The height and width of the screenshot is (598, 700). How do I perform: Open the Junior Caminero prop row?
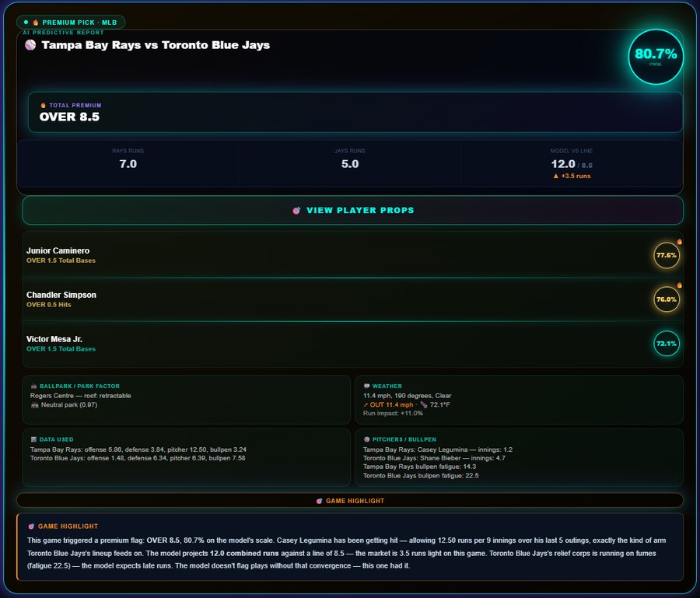(352, 255)
